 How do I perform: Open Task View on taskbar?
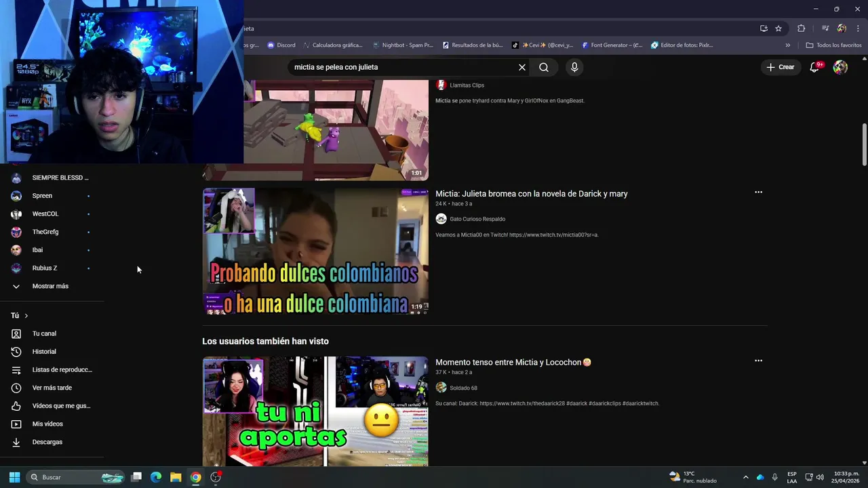coord(136,477)
